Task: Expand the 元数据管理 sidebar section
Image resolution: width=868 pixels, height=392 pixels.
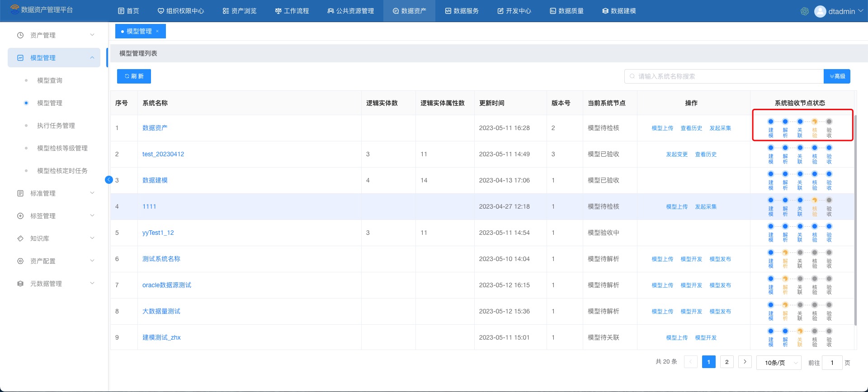Action: [92, 283]
